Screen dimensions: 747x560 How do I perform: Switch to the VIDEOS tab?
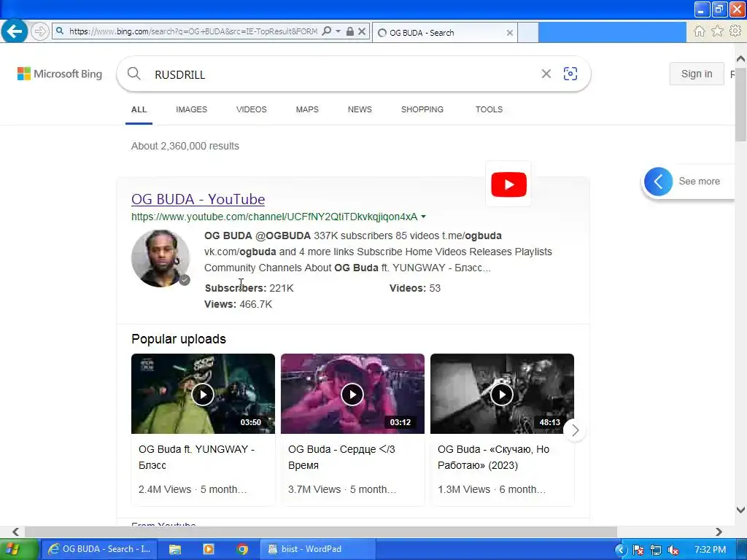pos(251,109)
